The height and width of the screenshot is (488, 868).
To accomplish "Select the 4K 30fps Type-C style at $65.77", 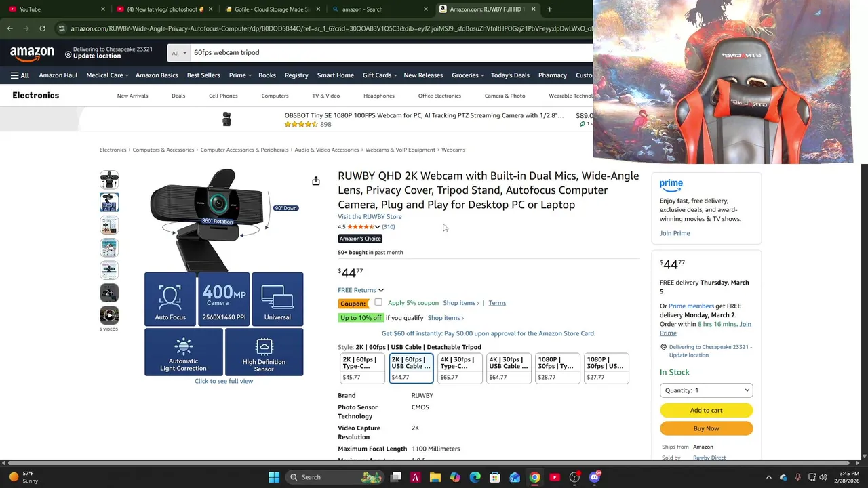I will click(x=460, y=368).
